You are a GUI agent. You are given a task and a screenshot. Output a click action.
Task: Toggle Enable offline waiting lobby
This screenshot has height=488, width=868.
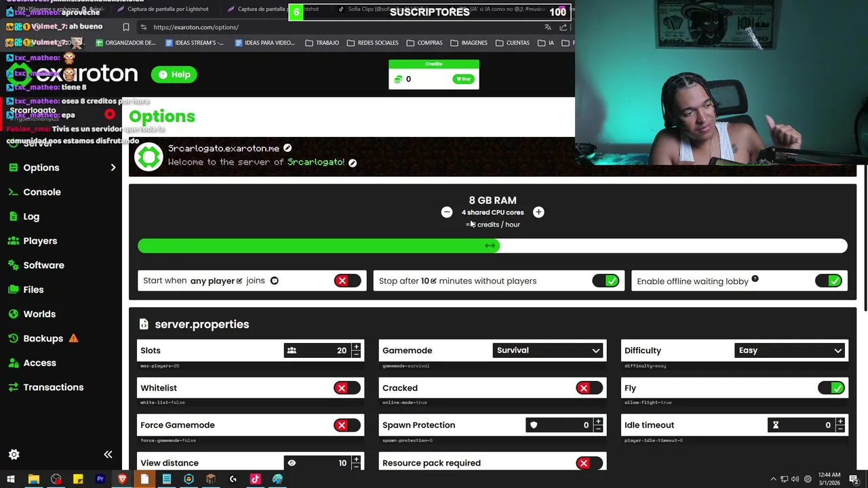(x=829, y=281)
